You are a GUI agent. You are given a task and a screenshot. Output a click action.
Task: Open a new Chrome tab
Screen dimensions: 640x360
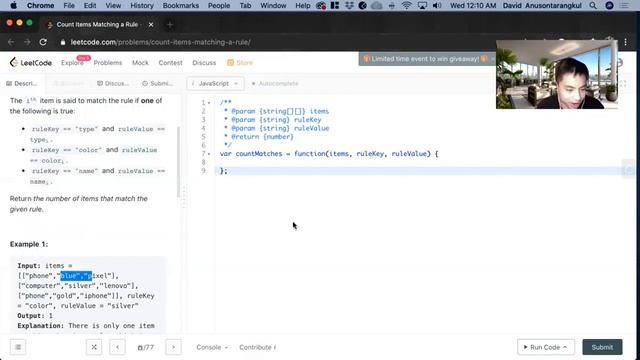(170, 24)
